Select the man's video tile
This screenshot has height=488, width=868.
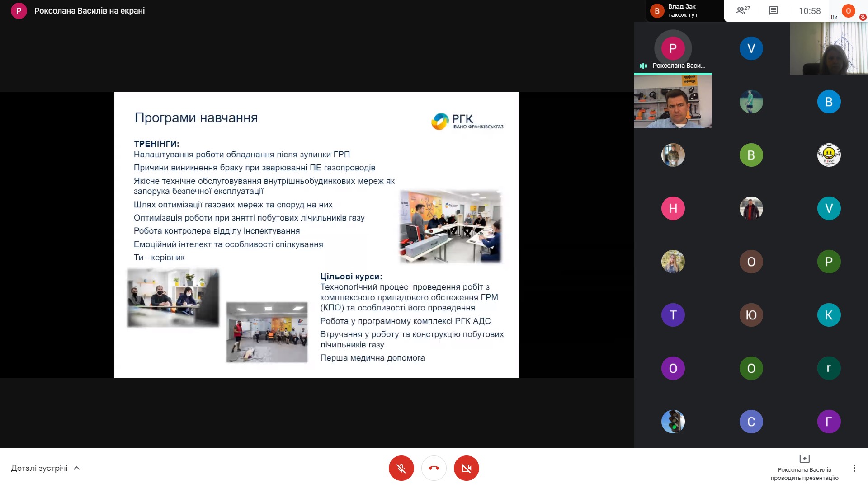coord(673,102)
